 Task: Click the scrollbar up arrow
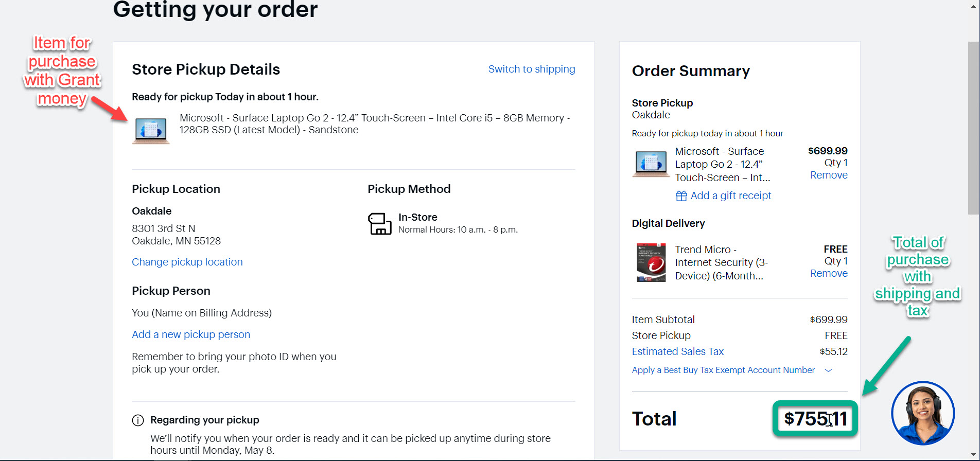click(x=973, y=5)
